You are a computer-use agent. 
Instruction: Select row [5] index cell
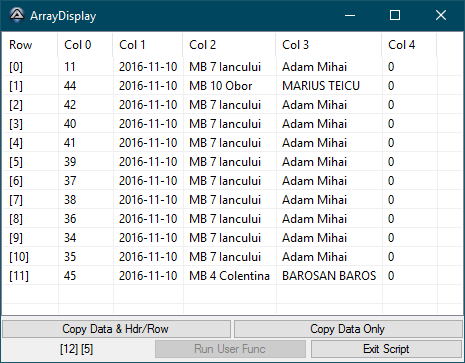click(16, 162)
